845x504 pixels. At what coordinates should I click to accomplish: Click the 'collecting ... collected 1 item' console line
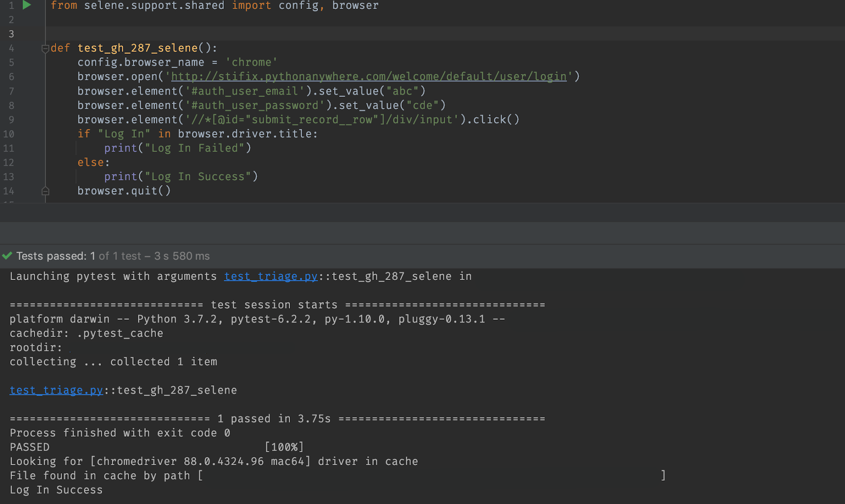(113, 361)
